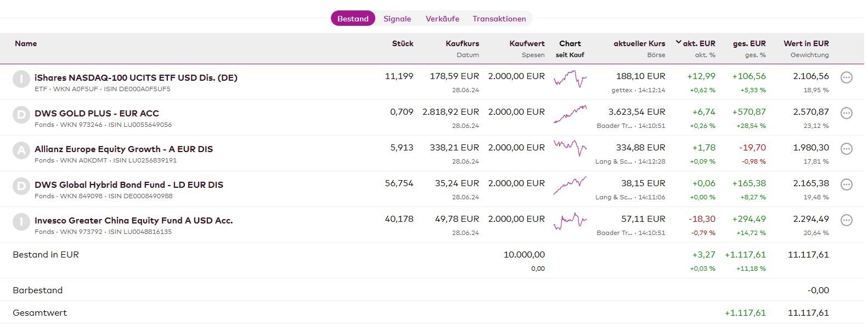Open the Verkäufe tab
This screenshot has width=868, height=330.
click(x=442, y=19)
